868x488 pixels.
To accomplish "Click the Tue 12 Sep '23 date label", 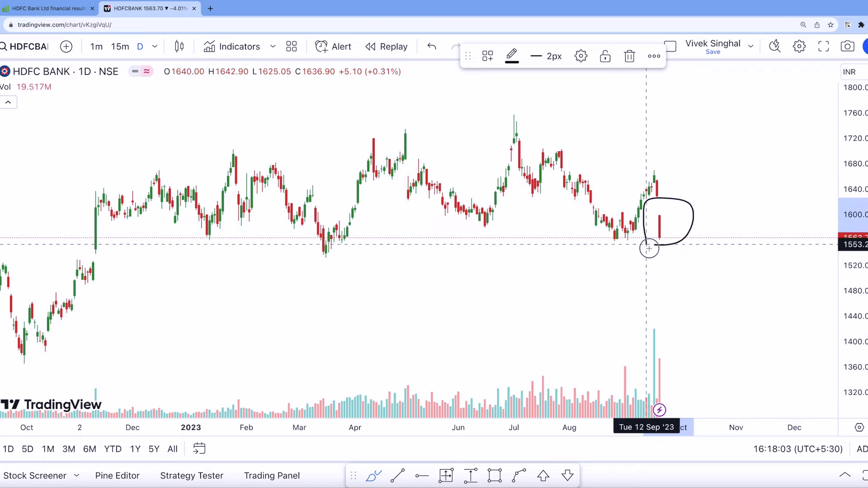I will point(646,427).
